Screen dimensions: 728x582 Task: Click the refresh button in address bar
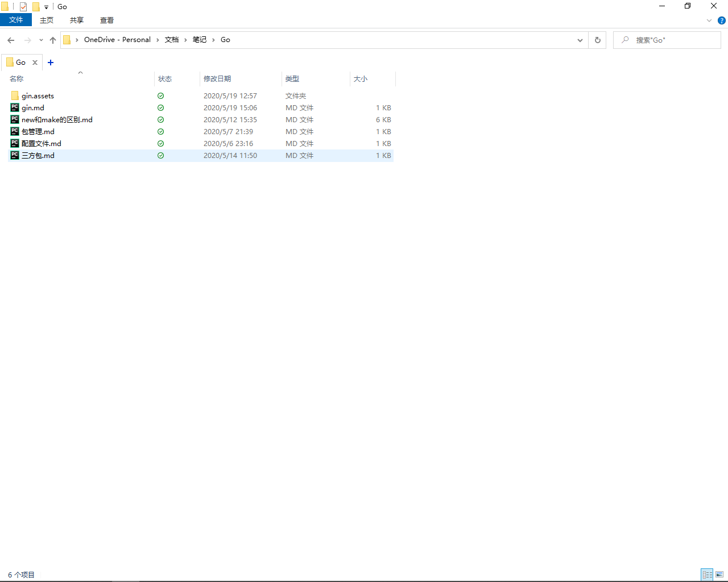597,40
